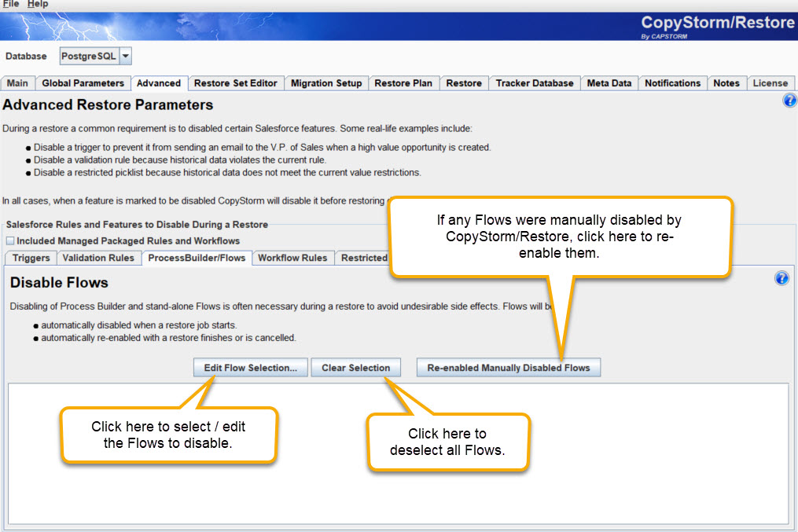Open help icon beside Disable Flows
This screenshot has width=798, height=532.
(781, 278)
